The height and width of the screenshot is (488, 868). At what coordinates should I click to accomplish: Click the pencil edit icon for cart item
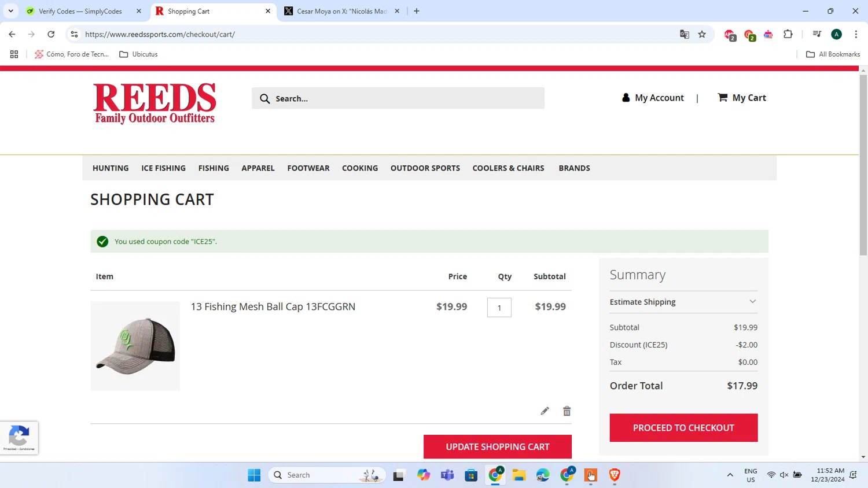pyautogui.click(x=545, y=411)
